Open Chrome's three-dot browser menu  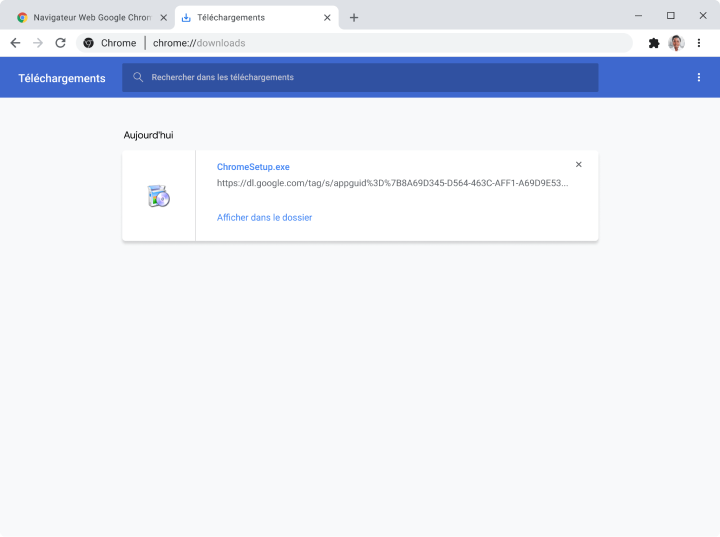pyautogui.click(x=699, y=43)
